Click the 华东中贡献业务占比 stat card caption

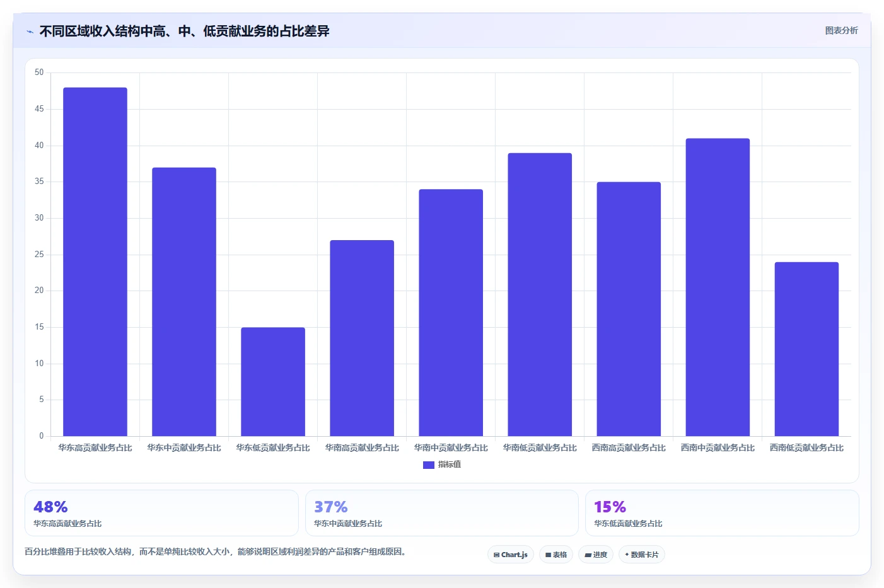point(348,524)
